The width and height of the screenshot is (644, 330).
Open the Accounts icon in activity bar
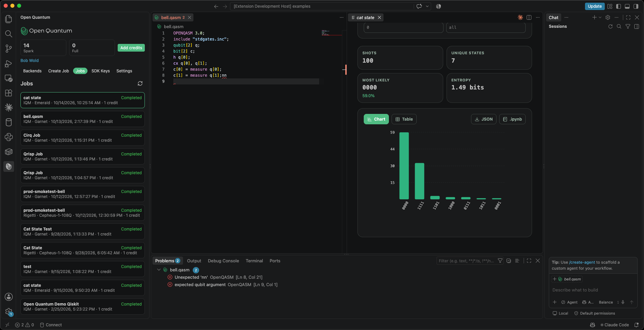pyautogui.click(x=8, y=297)
